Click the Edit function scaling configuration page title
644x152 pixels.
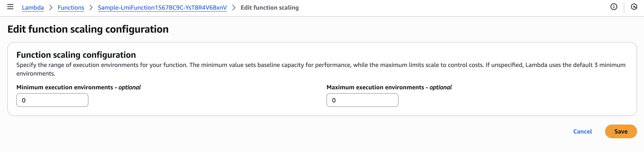click(x=88, y=29)
